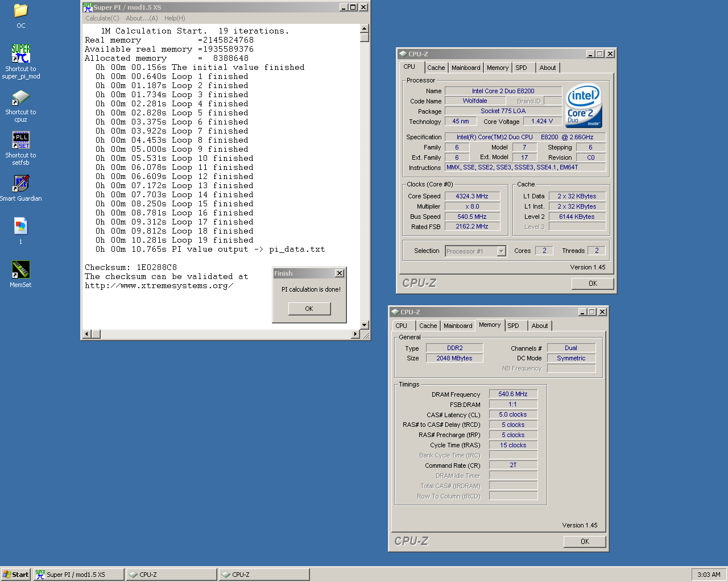
Task: Click the 3:03 AM system clock
Action: coord(709,575)
